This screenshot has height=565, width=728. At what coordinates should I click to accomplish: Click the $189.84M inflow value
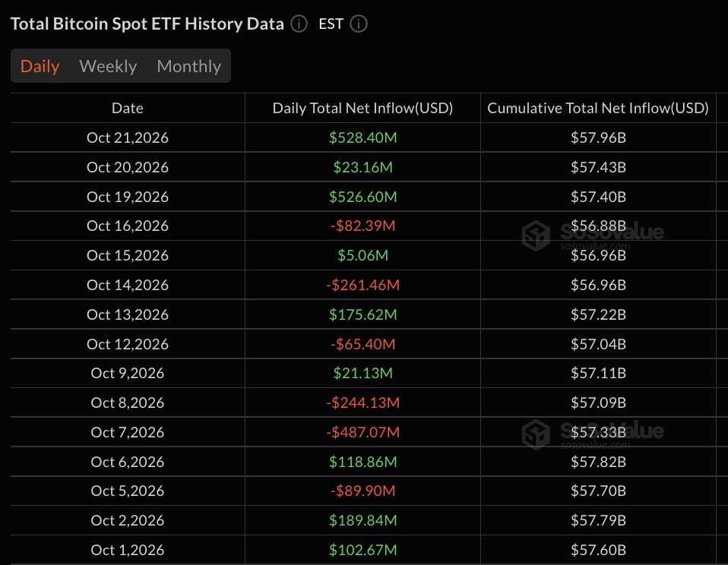(x=363, y=520)
